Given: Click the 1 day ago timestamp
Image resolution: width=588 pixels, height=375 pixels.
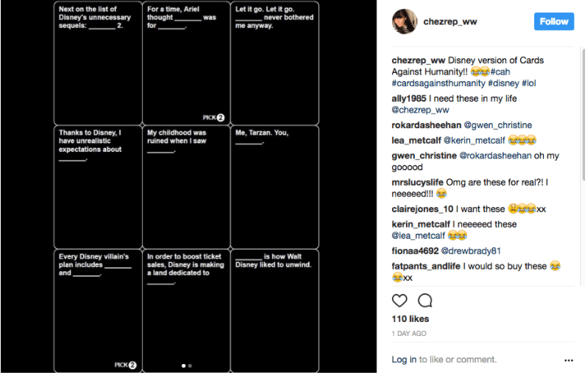Looking at the screenshot, I should coord(409,334).
